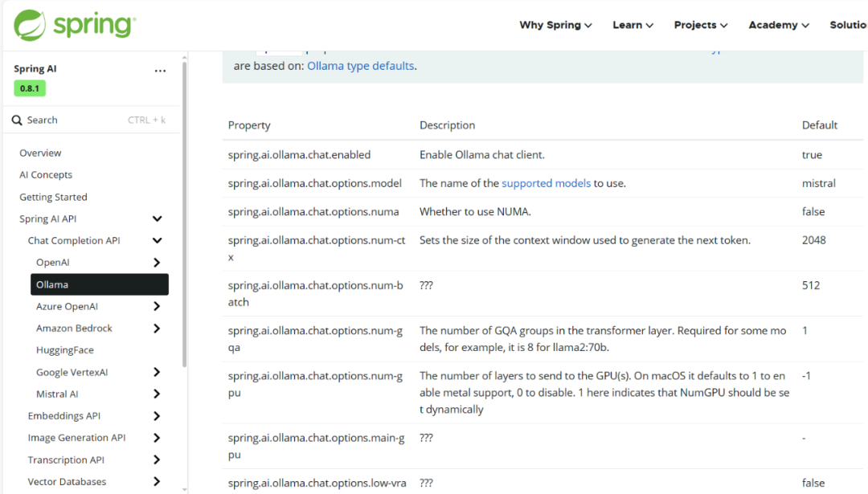
Task: Click the 2048 default value
Action: coord(813,240)
